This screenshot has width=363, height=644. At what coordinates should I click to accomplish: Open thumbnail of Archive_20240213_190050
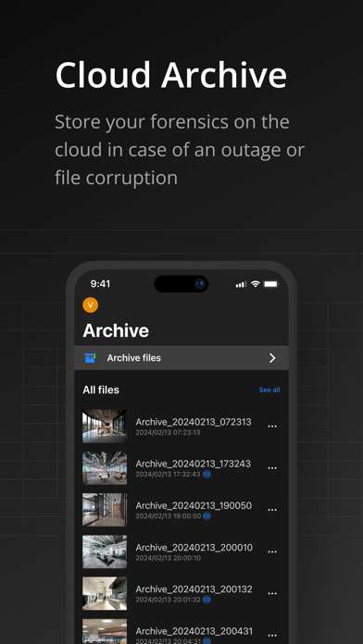coord(105,510)
